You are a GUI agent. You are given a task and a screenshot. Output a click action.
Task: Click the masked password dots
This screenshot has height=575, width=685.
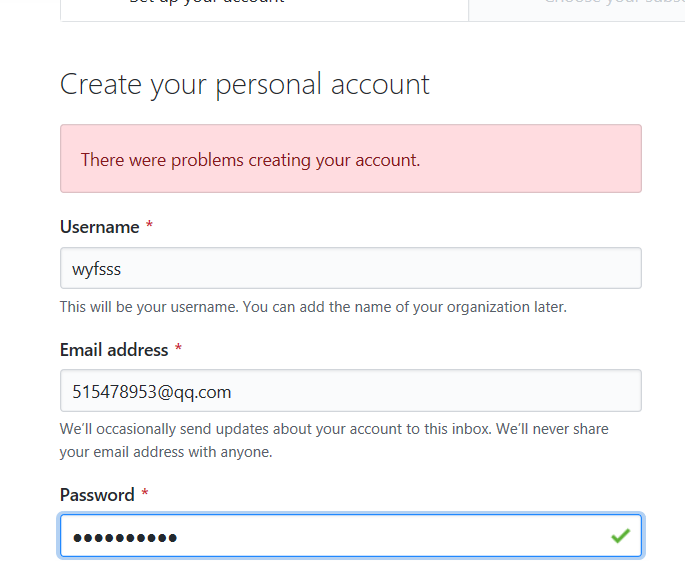[x=125, y=538]
